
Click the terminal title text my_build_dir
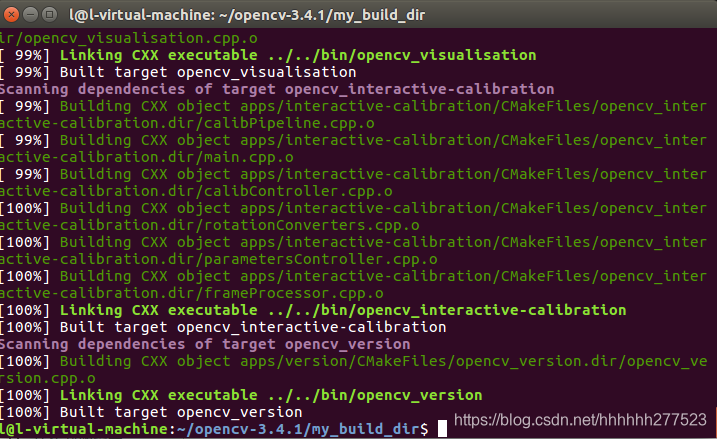click(x=379, y=15)
